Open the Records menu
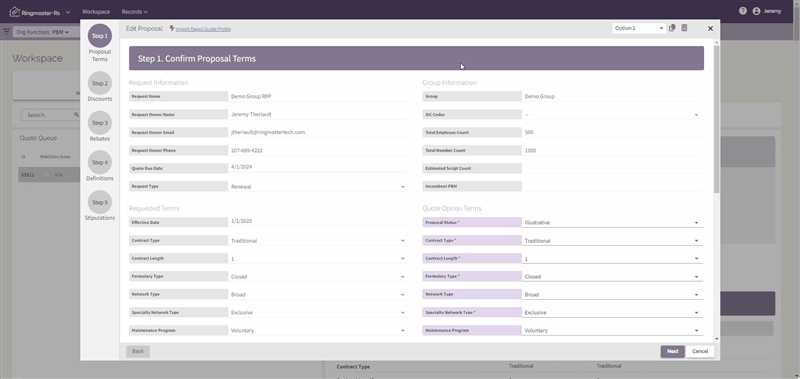800x379 pixels. pos(134,11)
